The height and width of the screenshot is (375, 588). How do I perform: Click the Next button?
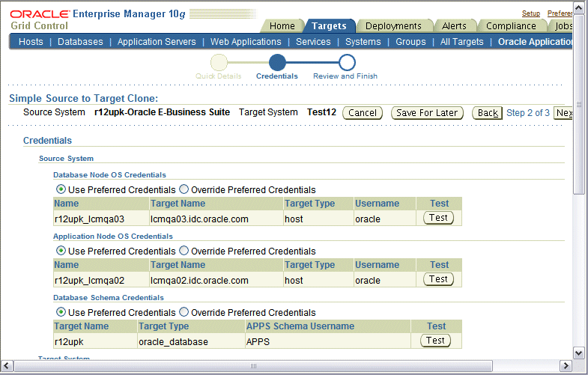pyautogui.click(x=563, y=113)
